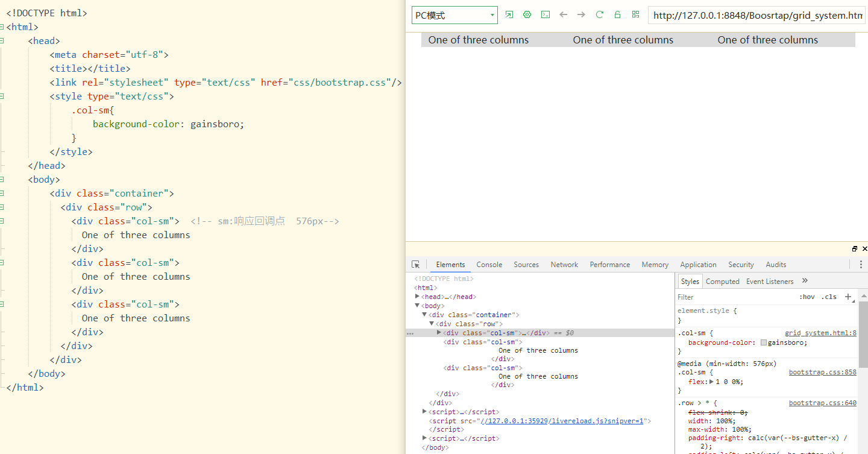Fold the <head> block in code editor
This screenshot has width=868, height=454.
[x=2, y=41]
